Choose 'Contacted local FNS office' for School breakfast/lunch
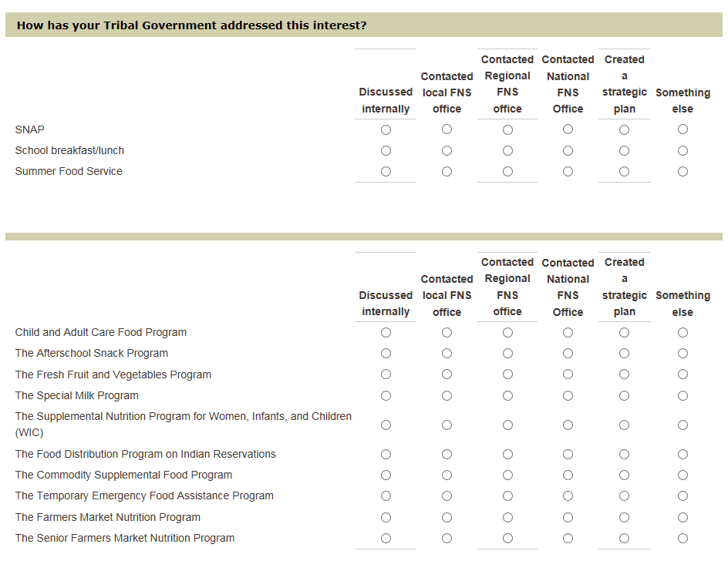Viewport: 728px width, 571px height. [x=447, y=150]
